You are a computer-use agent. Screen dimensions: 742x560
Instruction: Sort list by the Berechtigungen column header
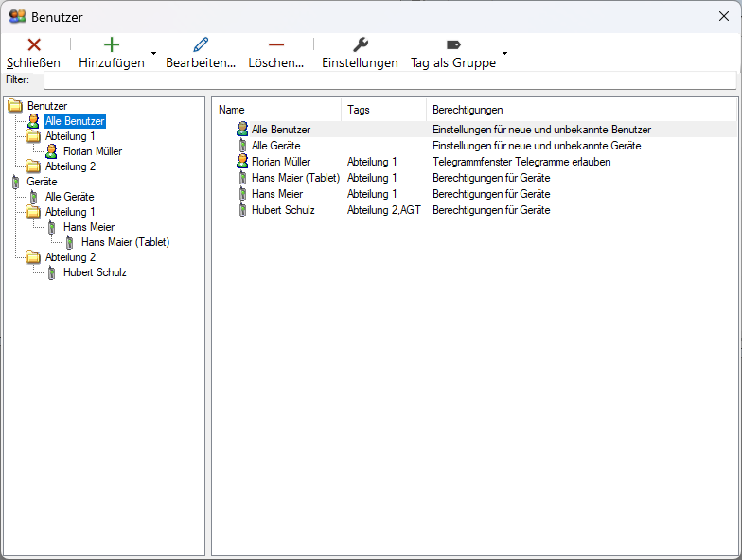tap(582, 110)
